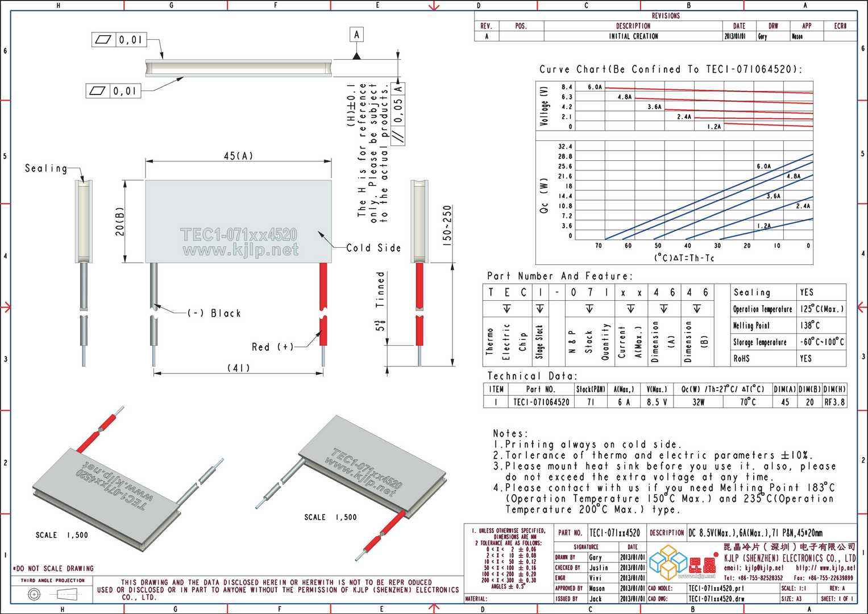Open the http:// www.kjlp.net link in title block
868x614 pixels.
tap(825, 568)
